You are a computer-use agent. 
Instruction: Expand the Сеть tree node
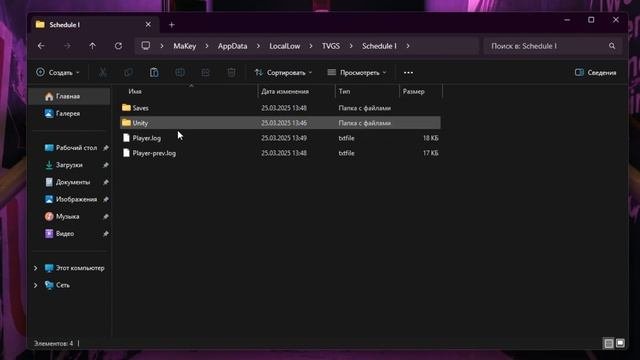[36, 285]
